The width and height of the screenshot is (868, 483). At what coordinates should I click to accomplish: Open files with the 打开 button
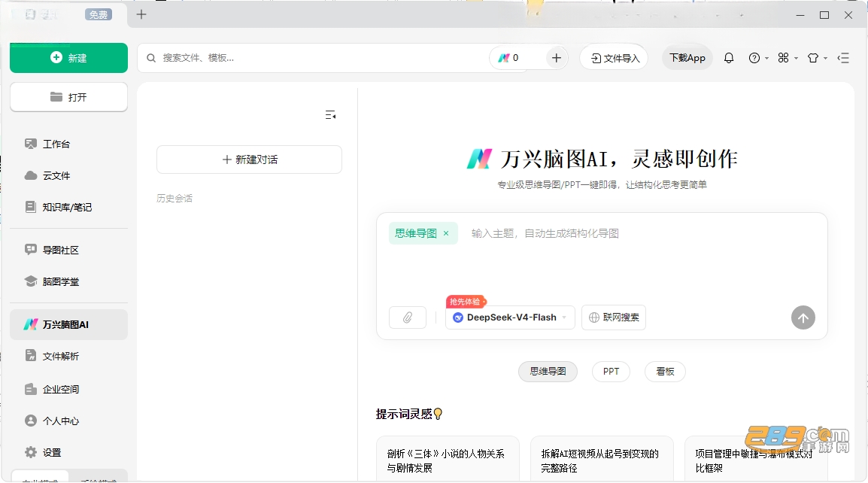68,97
